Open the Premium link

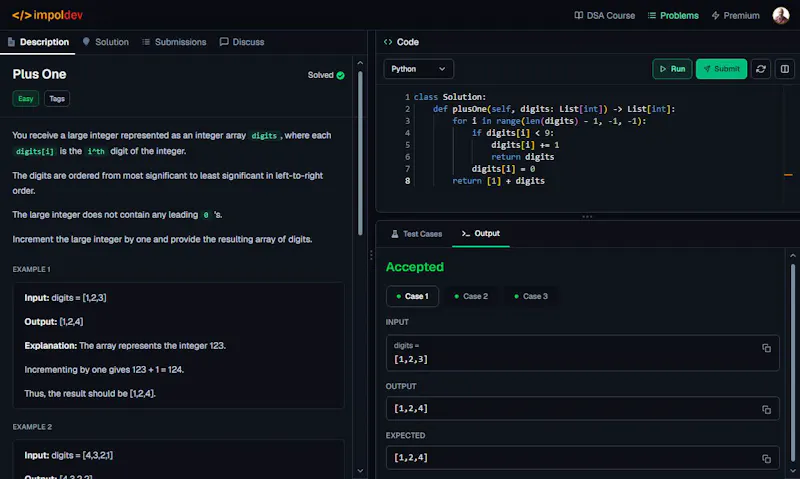coord(735,15)
